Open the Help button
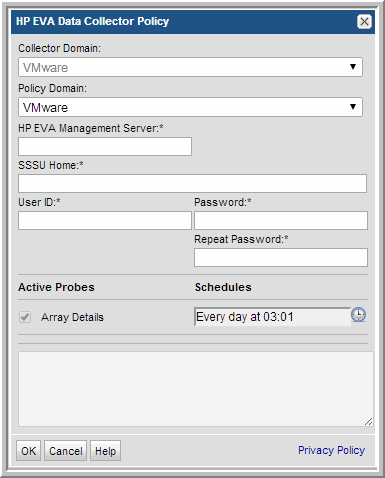Viewport: 385px width, 478px height. (x=105, y=451)
